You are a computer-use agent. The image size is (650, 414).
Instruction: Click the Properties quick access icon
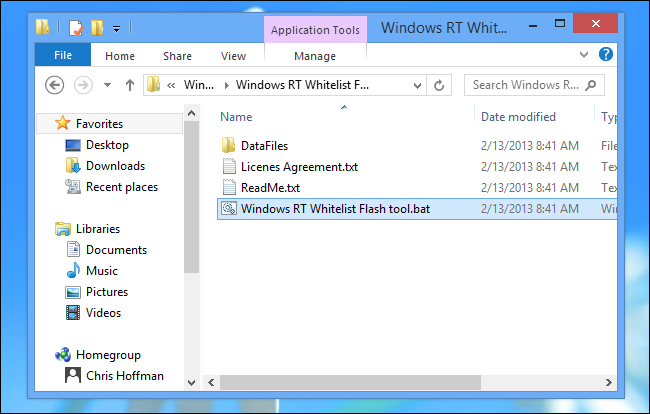(x=75, y=28)
